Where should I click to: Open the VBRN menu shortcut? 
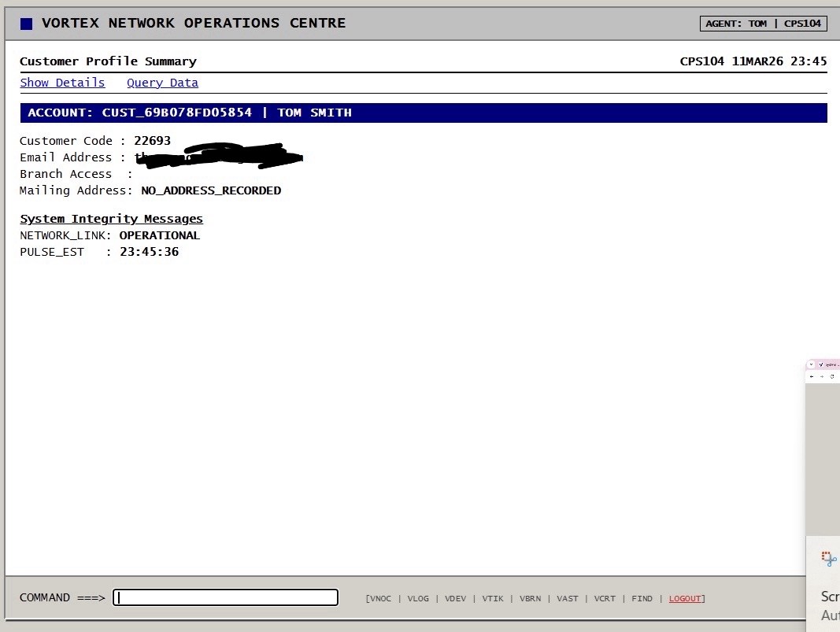coord(531,598)
